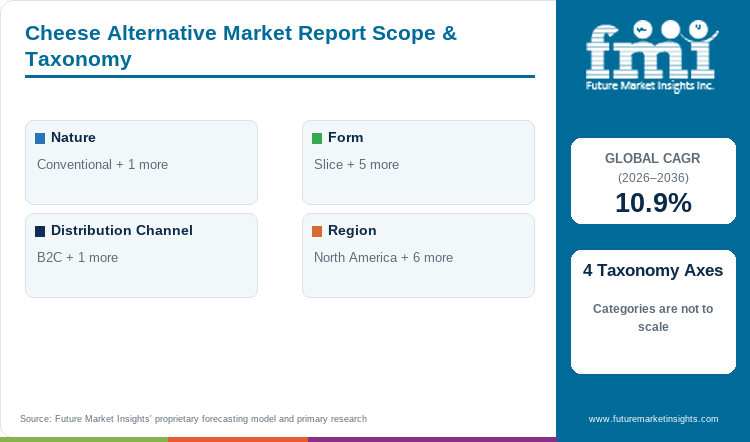Viewport: 750px width, 442px height.
Task: Select the Region heading
Action: (x=352, y=231)
